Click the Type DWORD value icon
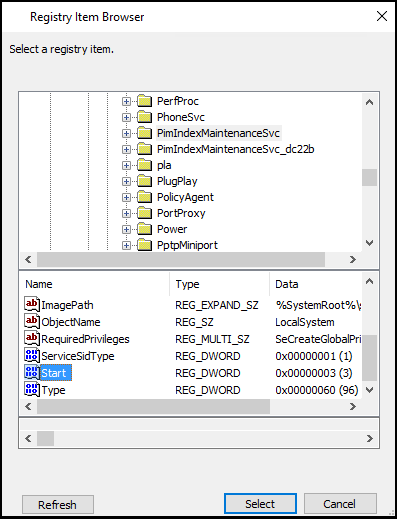 point(32,389)
